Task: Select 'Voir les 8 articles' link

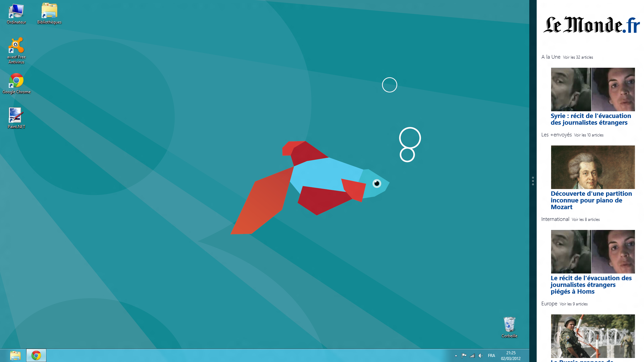Action: pyautogui.click(x=586, y=220)
